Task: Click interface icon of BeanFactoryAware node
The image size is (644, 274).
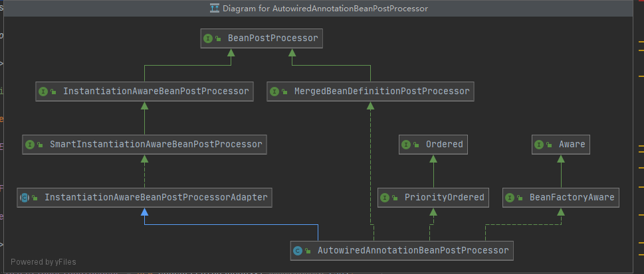Action: pos(510,198)
